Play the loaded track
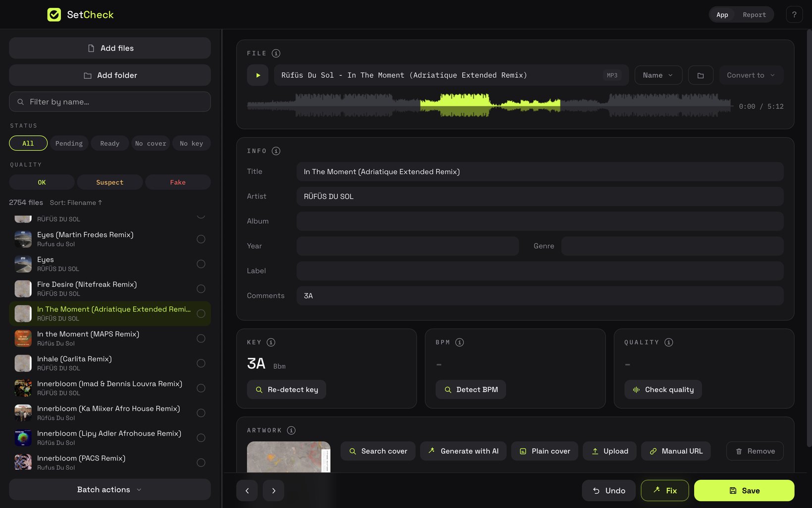 [257, 75]
